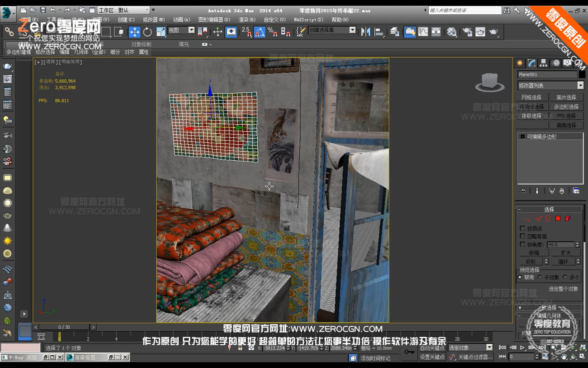Viewport: 588px width, 368px height.
Task: Open the Align tool
Action: [379, 32]
